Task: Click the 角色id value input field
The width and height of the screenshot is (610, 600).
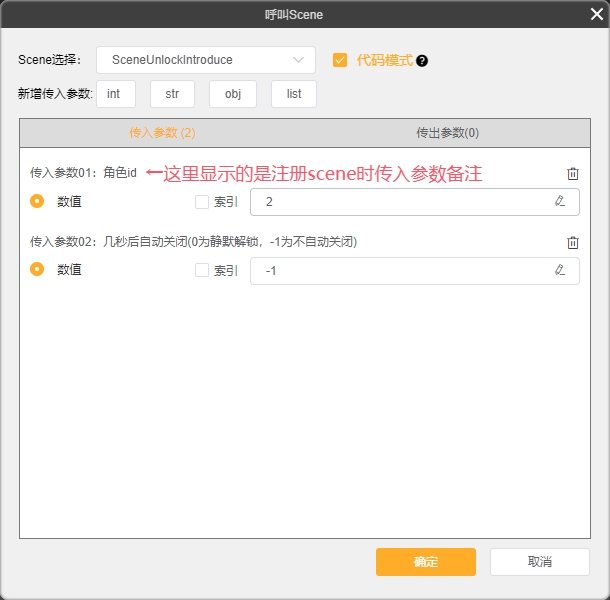Action: coord(400,202)
